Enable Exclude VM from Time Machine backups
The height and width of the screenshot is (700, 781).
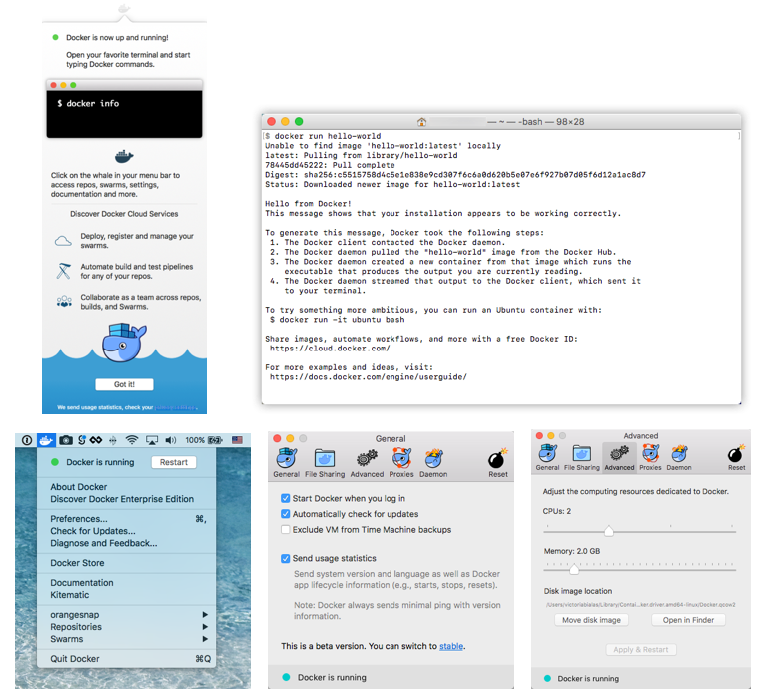point(286,529)
